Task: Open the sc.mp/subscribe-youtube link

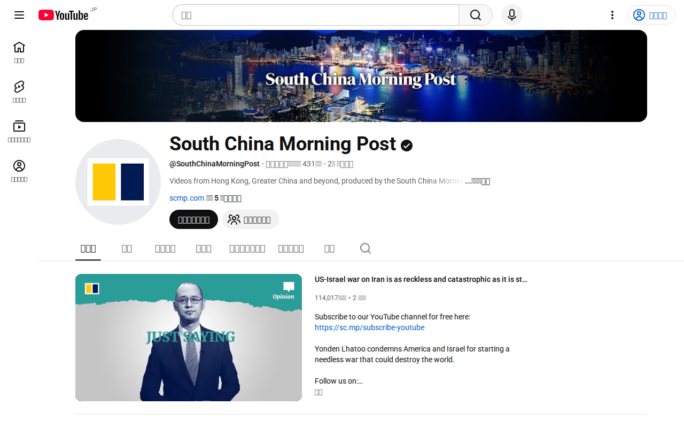Action: click(369, 327)
